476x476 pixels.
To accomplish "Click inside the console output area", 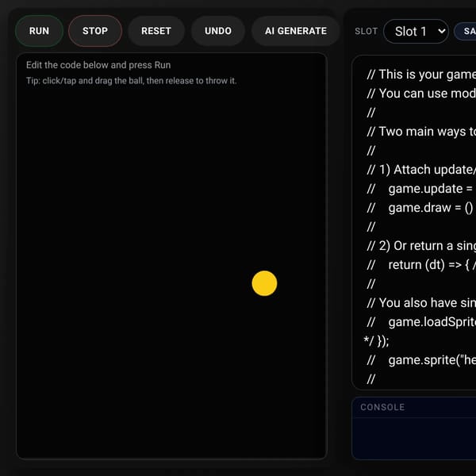I will pyautogui.click(x=413, y=439).
